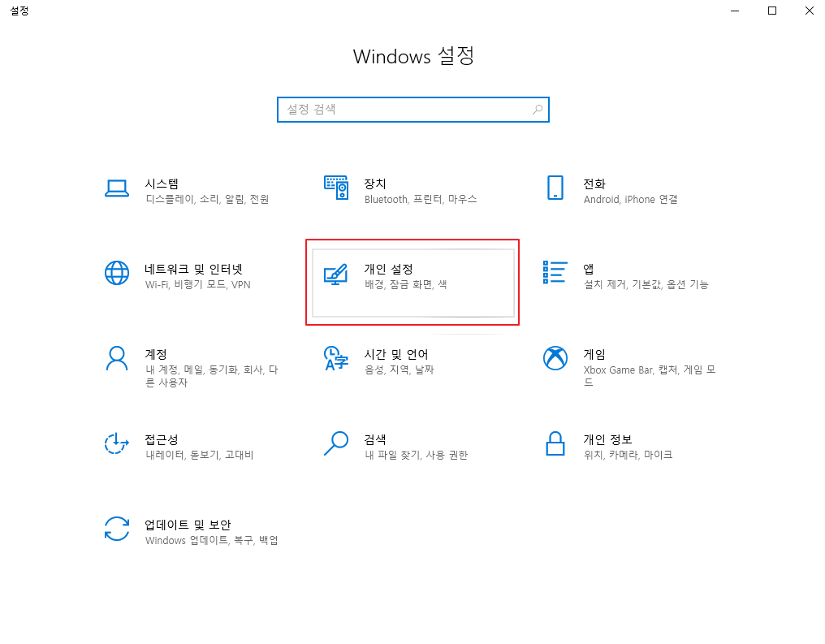Click 내 파일 찾기, 사용 권한 description
This screenshot has width=825, height=644.
point(417,455)
